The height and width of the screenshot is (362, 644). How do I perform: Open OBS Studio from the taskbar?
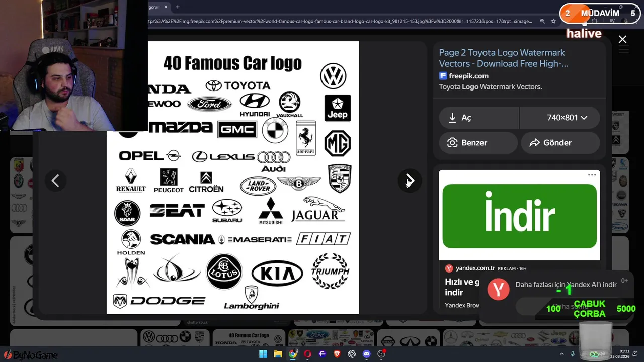click(381, 354)
